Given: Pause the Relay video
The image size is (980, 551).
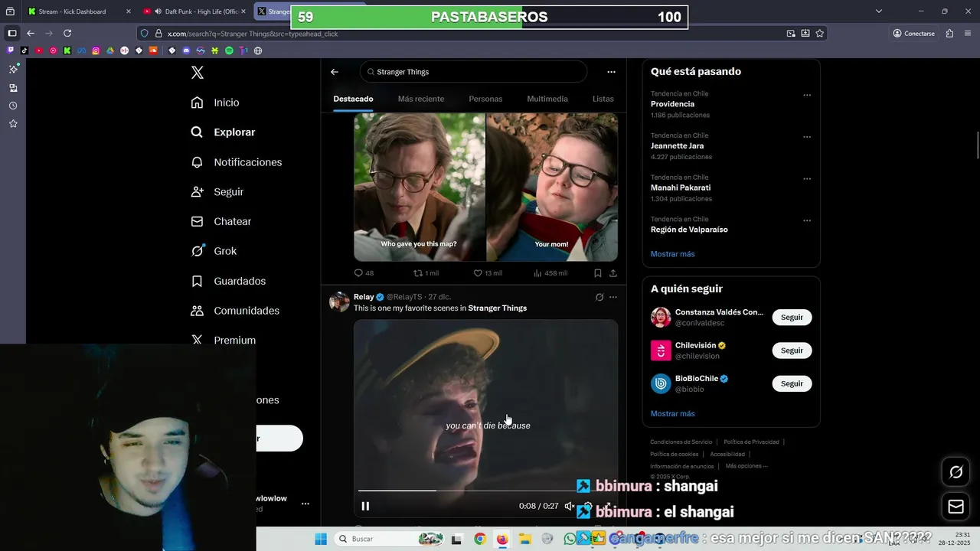Looking at the screenshot, I should click(365, 506).
